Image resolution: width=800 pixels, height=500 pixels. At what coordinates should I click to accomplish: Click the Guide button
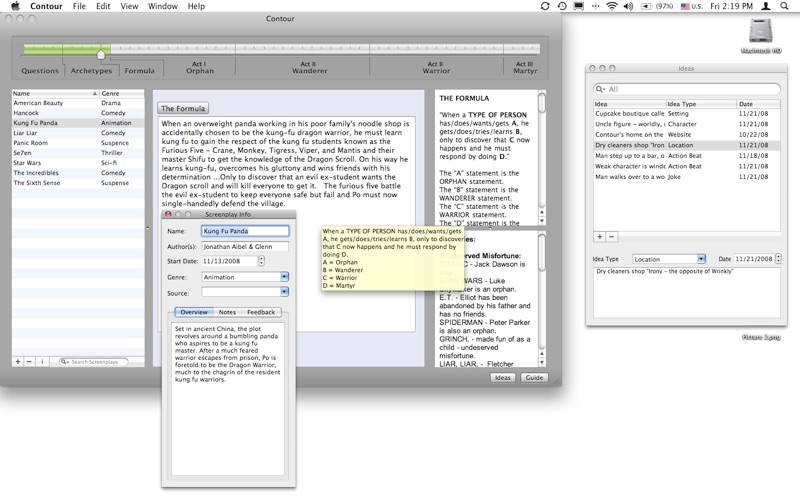[x=534, y=377]
